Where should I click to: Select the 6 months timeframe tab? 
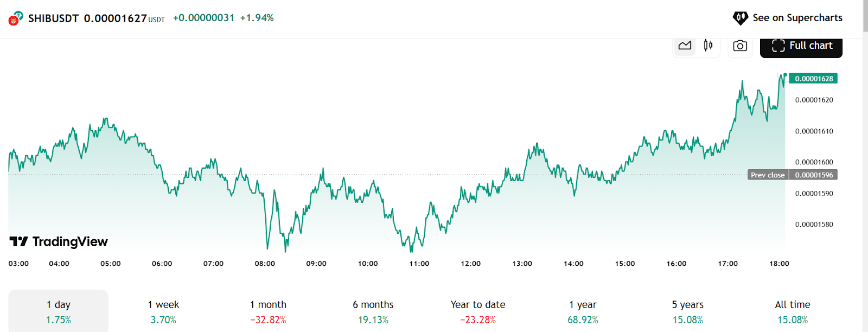373,311
